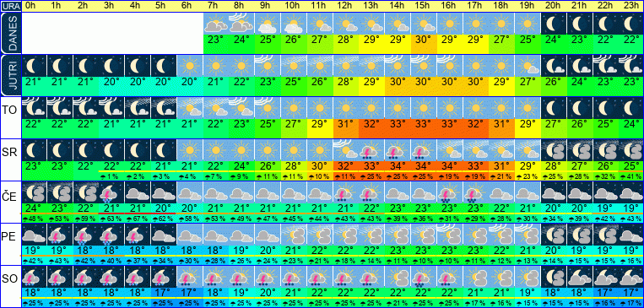Click the windy cloud icon for DANES at 8h
This screenshot has height=308, width=644.
pyautogui.click(x=242, y=24)
